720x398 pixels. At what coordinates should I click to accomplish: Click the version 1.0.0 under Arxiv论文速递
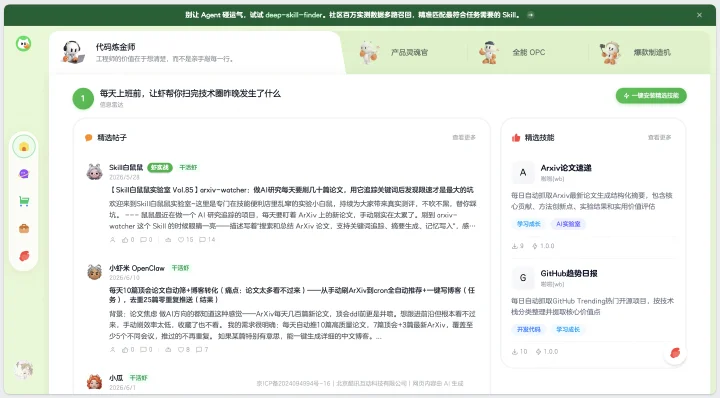(543, 246)
